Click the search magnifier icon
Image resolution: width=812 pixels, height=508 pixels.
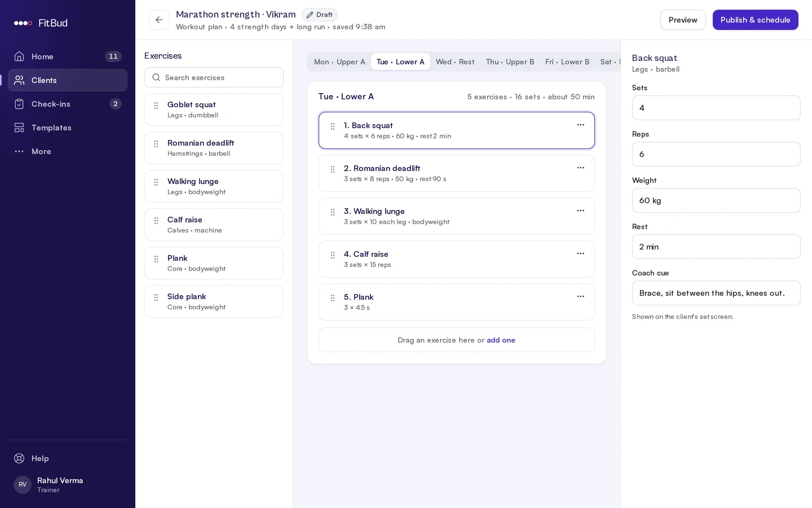tap(156, 77)
